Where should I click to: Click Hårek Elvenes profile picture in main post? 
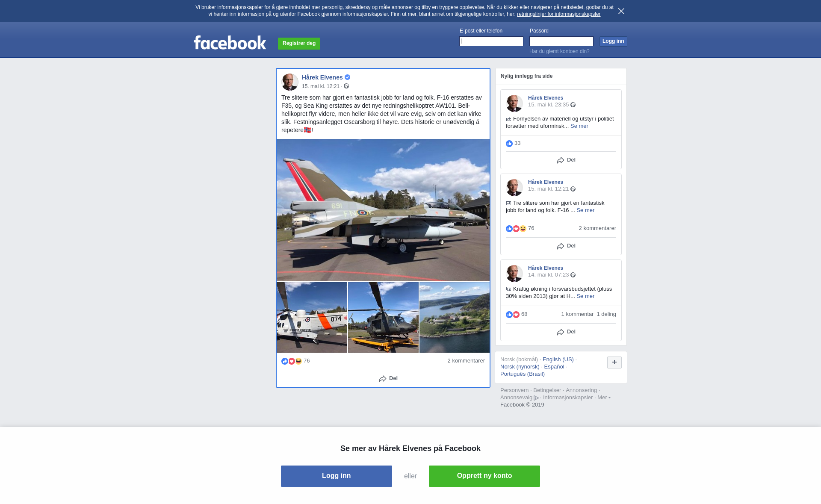[x=290, y=82]
